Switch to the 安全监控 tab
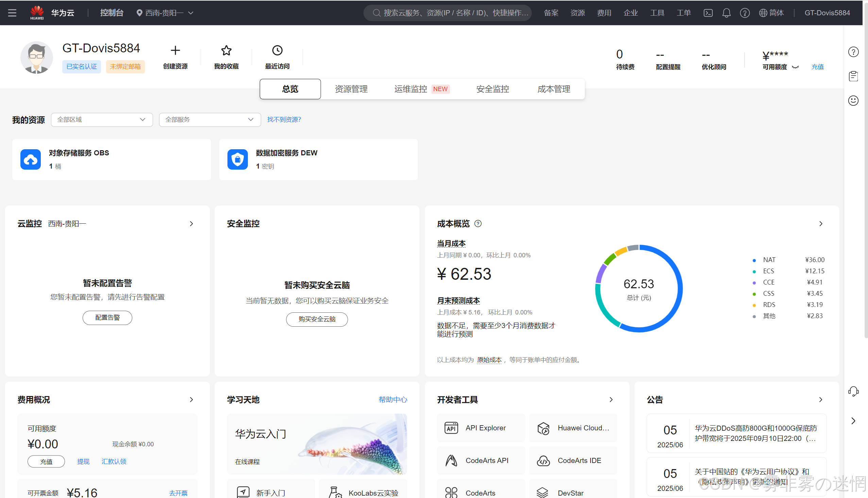Viewport: 868px width, 498px height. coord(493,89)
